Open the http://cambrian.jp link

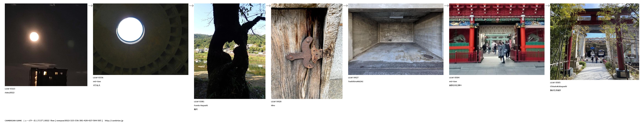[x=114, y=121]
